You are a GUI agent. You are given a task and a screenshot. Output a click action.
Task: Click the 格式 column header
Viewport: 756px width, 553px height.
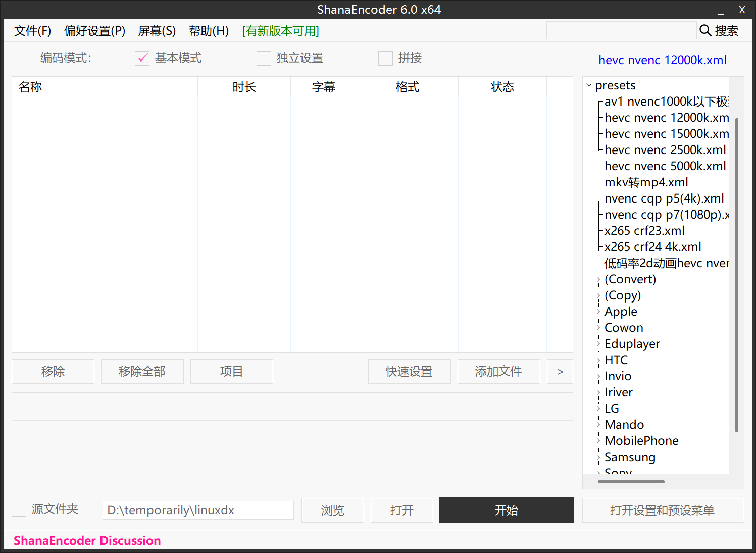(408, 87)
